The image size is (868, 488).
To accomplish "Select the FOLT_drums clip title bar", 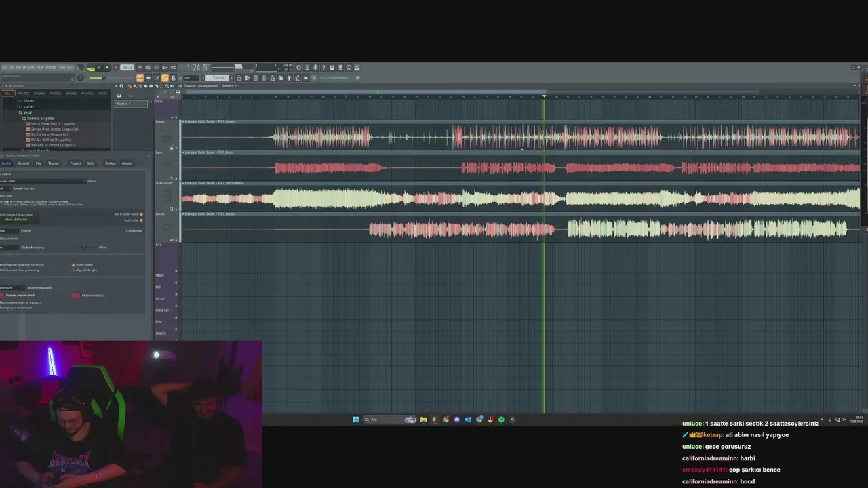I will [521, 122].
